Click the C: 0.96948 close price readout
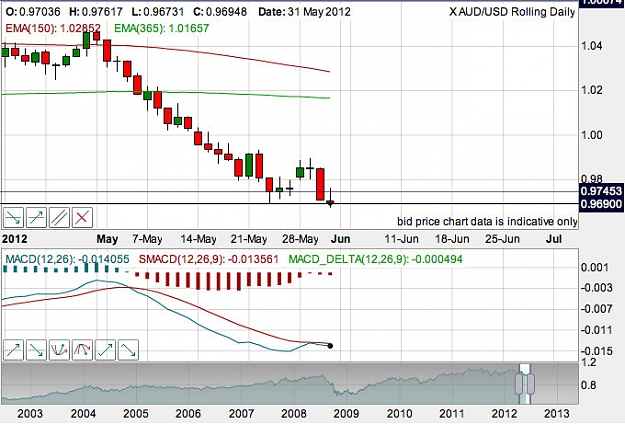625x424 pixels. [x=220, y=12]
